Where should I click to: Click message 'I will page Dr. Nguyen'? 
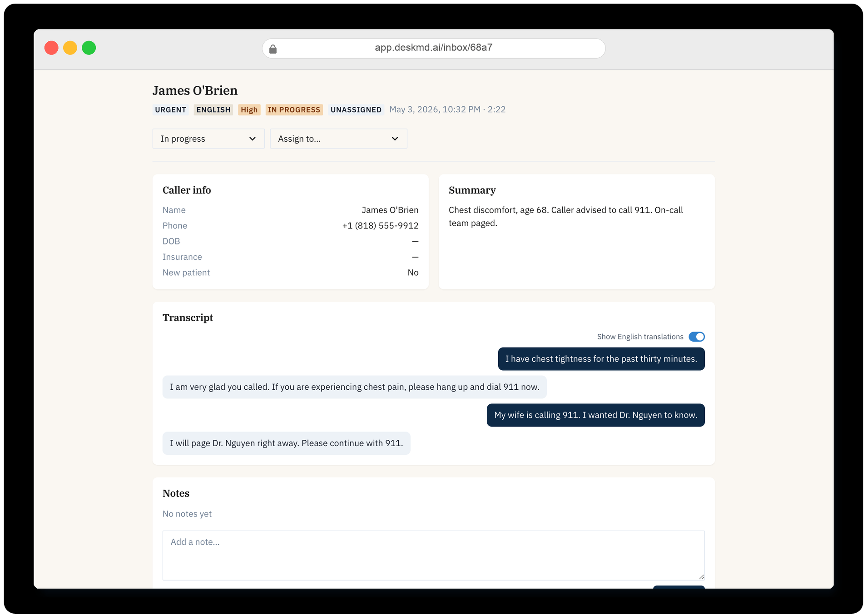coord(287,443)
